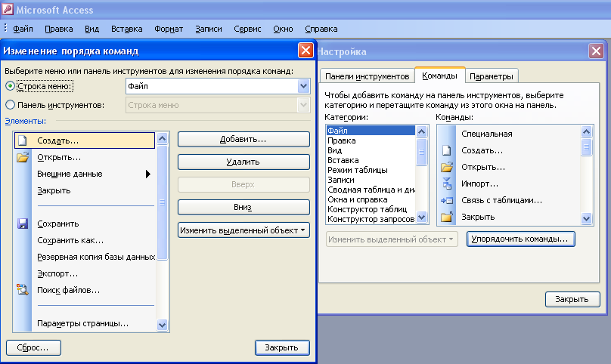Open the Вставка menu in menu bar
The width and height of the screenshot is (611, 364).
click(126, 29)
